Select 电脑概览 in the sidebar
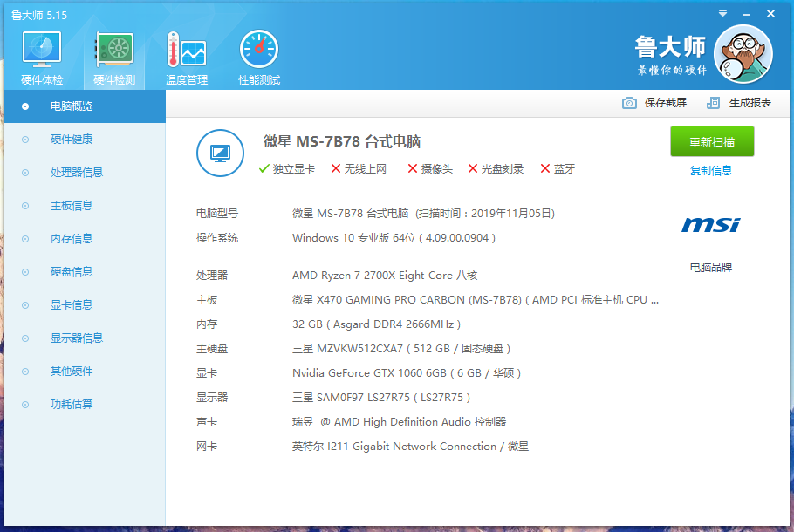 tap(86, 106)
